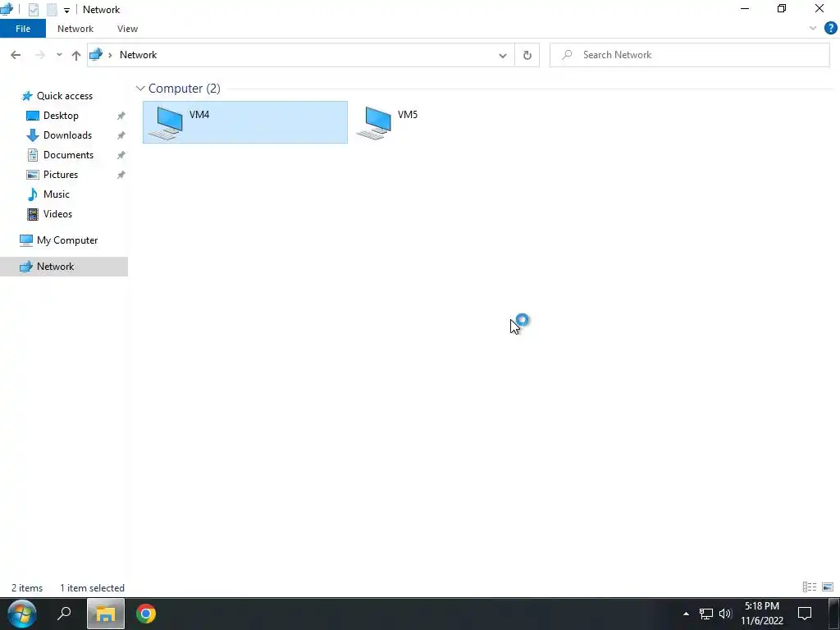840x630 pixels.
Task: Click the Properties quick access toolbar icon
Action: point(33,10)
